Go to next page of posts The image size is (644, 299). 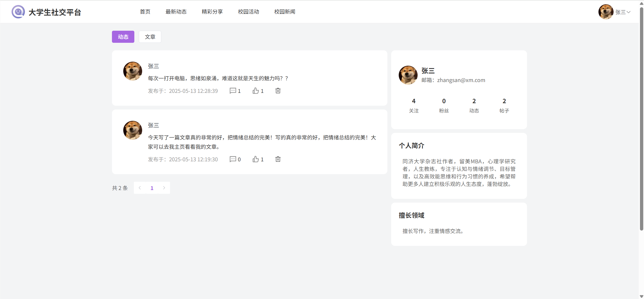164,188
